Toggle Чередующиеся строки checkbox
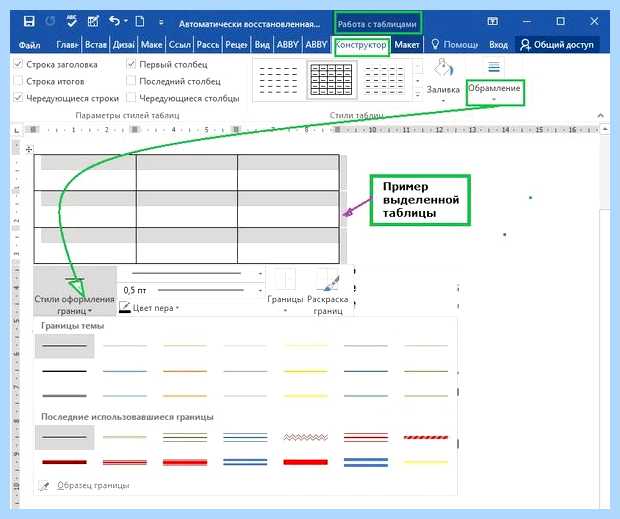 [x=18, y=98]
